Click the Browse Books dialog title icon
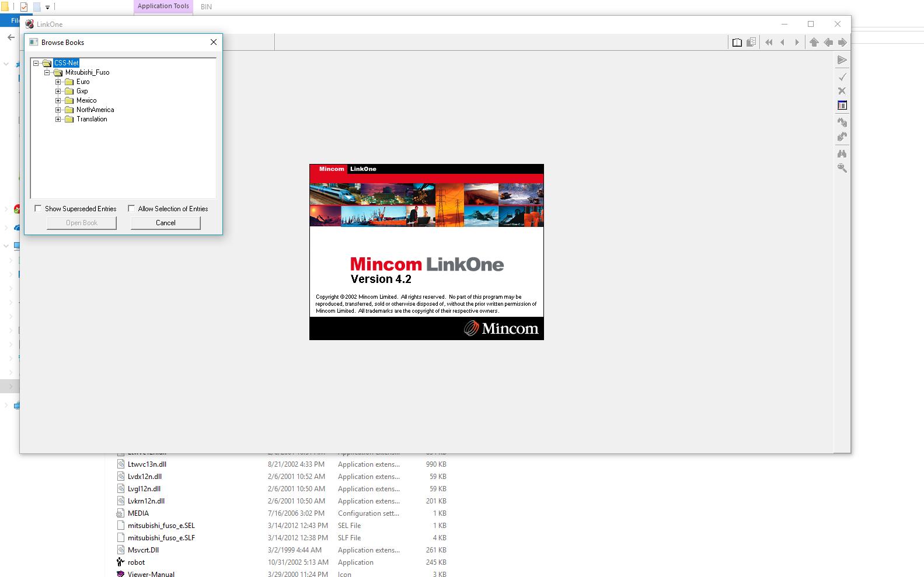Viewport: 924px width, 577px height. [33, 42]
